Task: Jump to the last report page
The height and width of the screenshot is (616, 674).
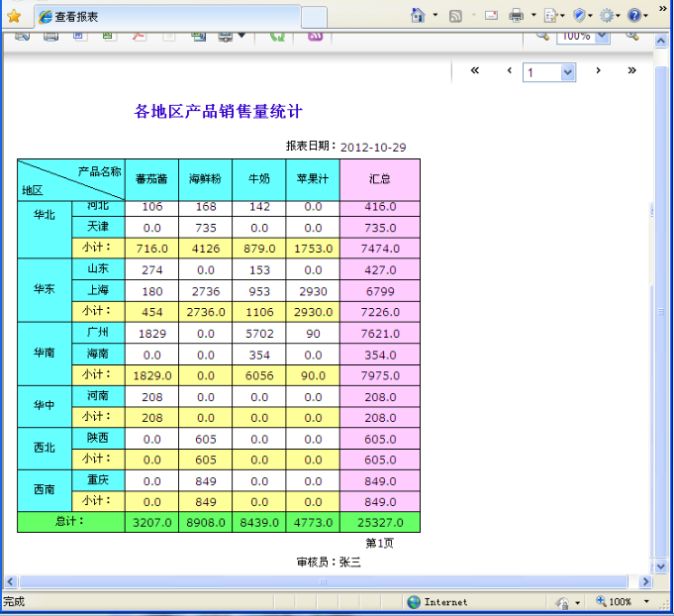Action: (x=631, y=71)
